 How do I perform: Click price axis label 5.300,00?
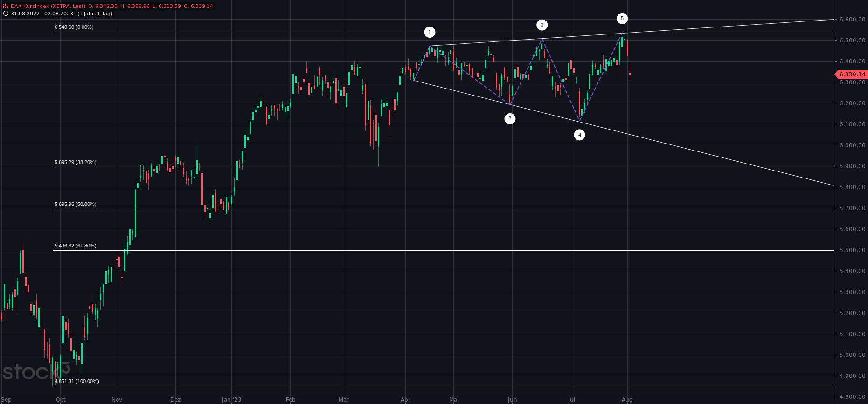pos(852,292)
